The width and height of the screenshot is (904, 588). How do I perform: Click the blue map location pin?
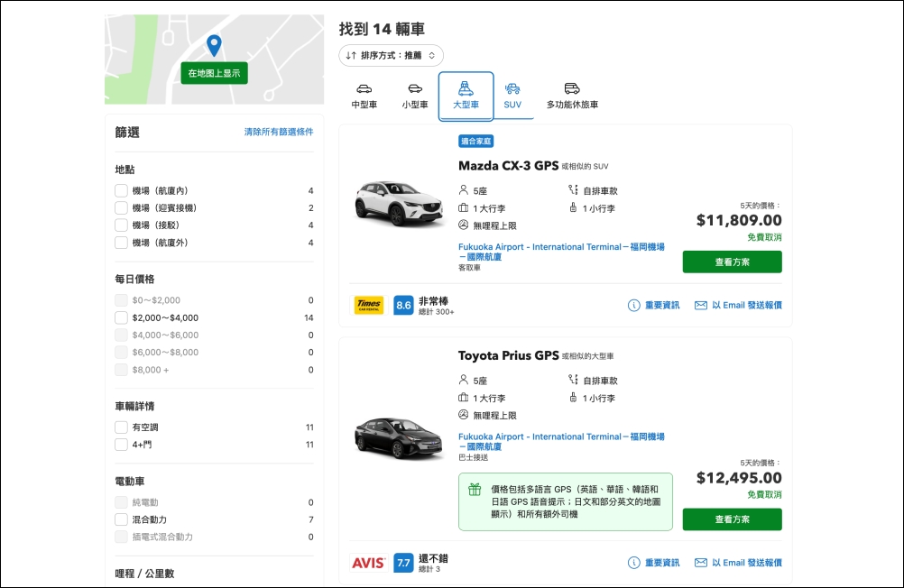[214, 45]
